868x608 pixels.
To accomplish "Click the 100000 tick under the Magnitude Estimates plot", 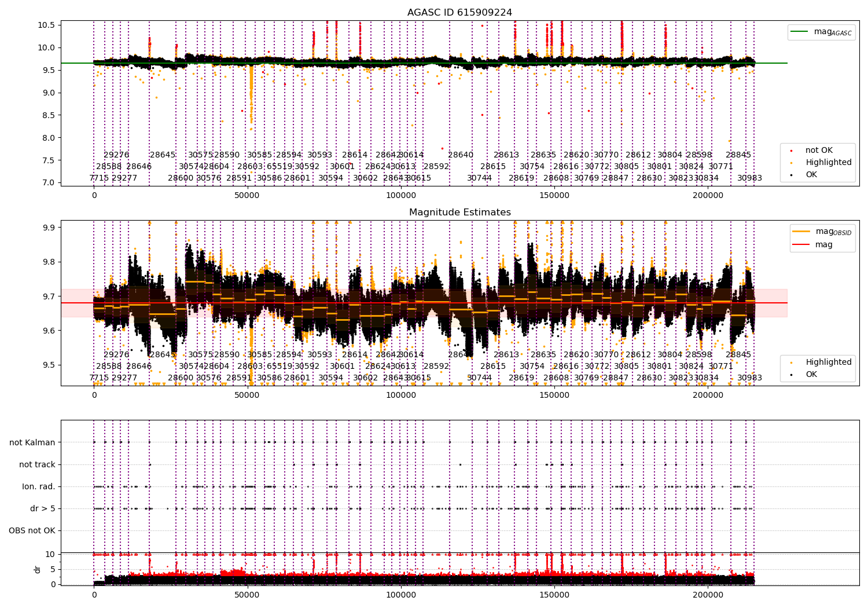I will pos(401,395).
